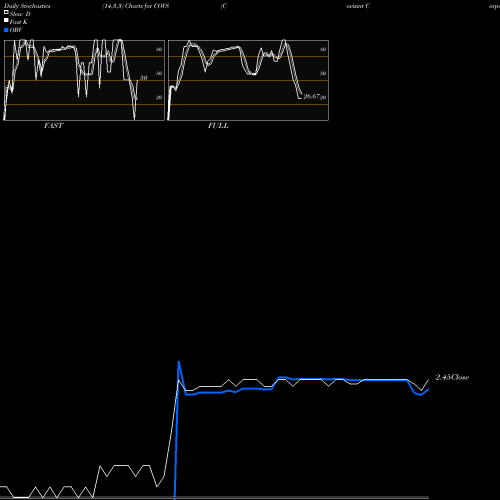Image resolution: width=500 pixels, height=500 pixels.
Task: Open the FULL stochastic chart panel
Action: [x=248, y=80]
